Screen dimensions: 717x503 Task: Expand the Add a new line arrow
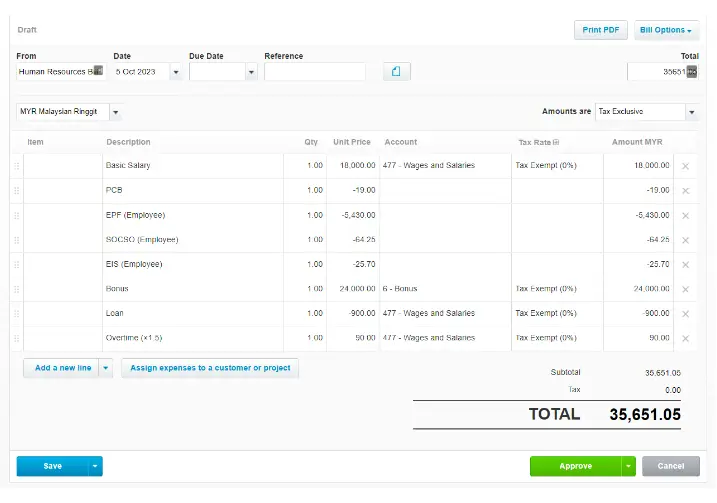(106, 368)
